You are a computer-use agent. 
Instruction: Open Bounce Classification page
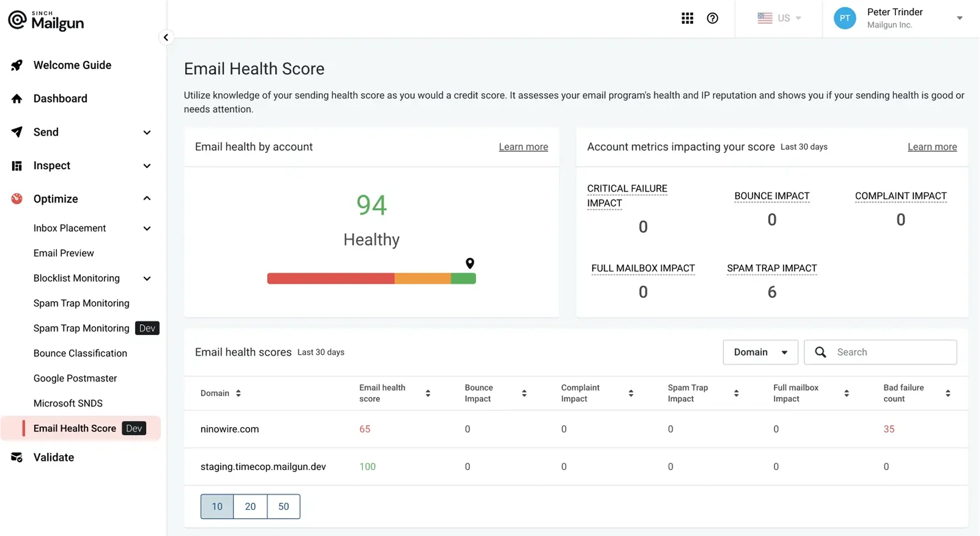[x=80, y=353]
